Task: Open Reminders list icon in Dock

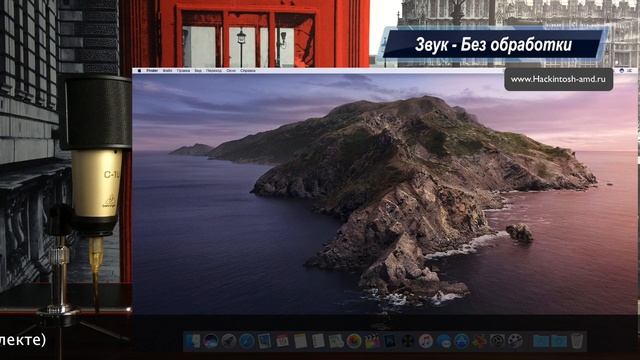Action: click(318, 341)
